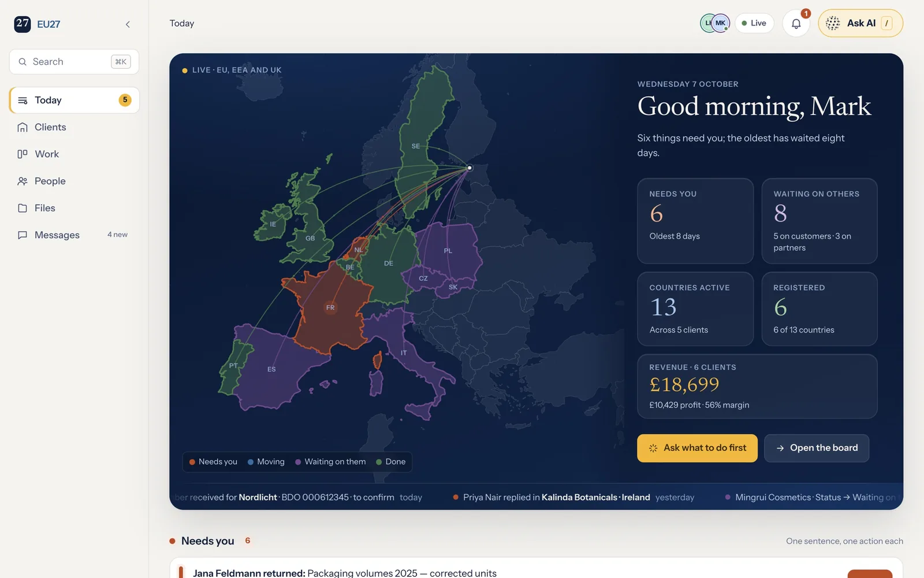Toggle the Moving legend filter
924x578 pixels.
coord(266,462)
